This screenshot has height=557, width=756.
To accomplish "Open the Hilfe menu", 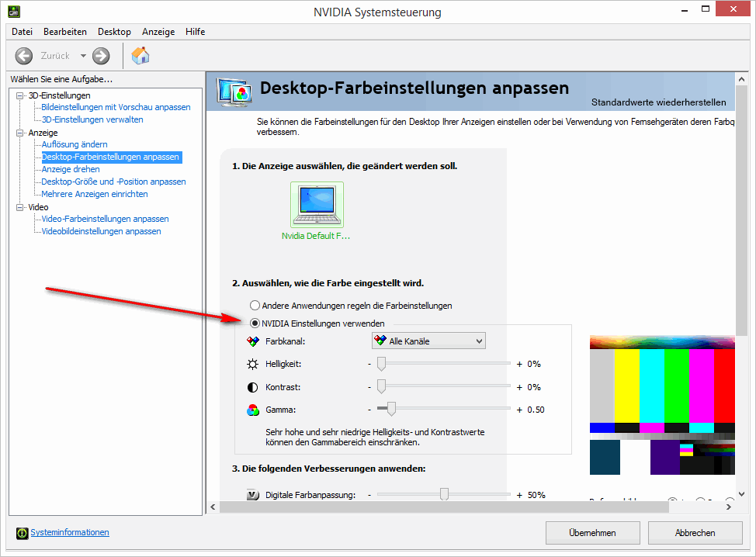I will tap(196, 32).
